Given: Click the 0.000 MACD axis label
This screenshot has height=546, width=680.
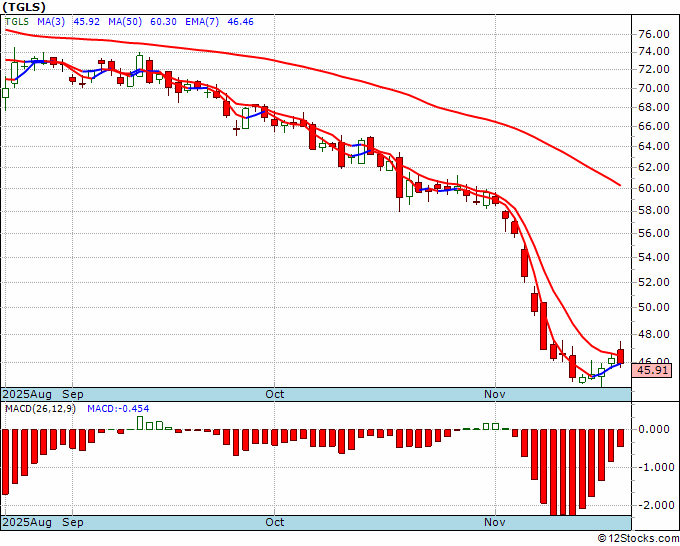Looking at the screenshot, I should point(655,429).
